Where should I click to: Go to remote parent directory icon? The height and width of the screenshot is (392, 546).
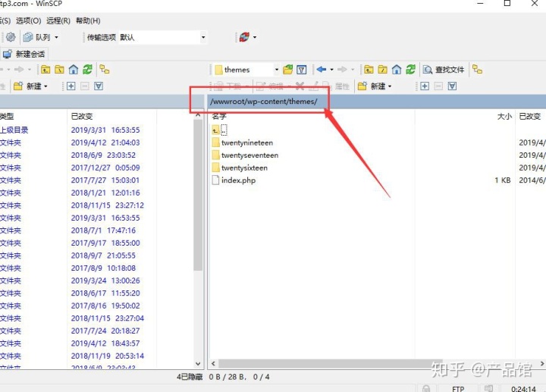[369, 70]
